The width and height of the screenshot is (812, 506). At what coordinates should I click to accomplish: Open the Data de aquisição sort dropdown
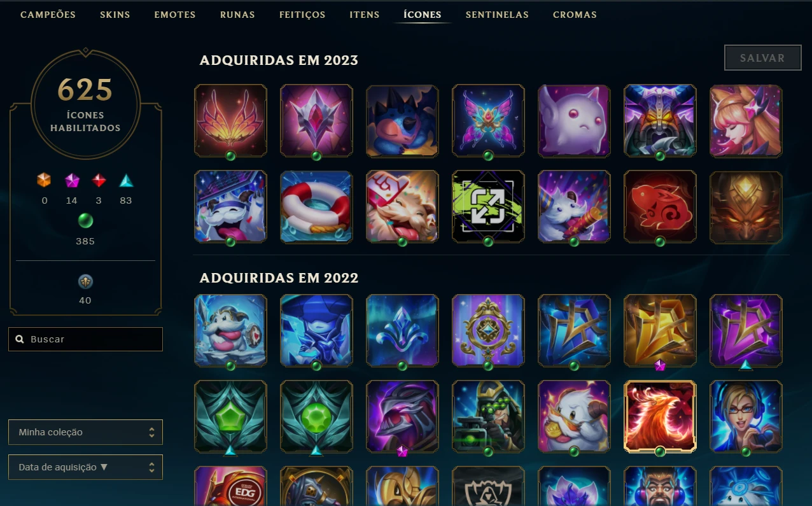[x=86, y=467]
